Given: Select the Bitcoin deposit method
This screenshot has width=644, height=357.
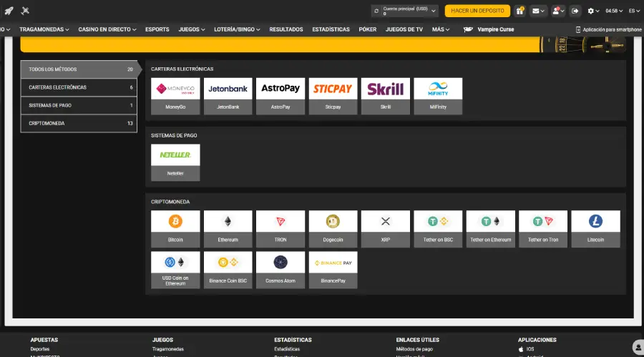Looking at the screenshot, I should click(175, 228).
